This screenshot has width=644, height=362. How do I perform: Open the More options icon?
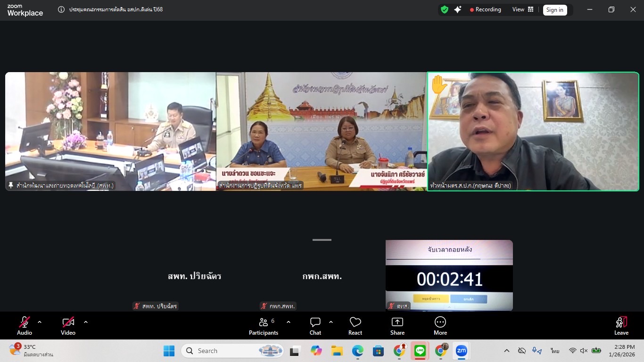point(440,323)
